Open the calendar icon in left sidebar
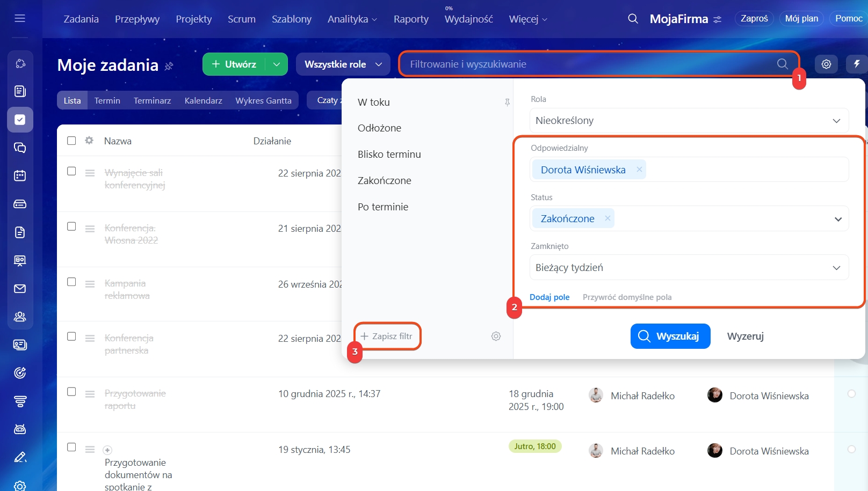868x491 pixels. click(x=20, y=175)
